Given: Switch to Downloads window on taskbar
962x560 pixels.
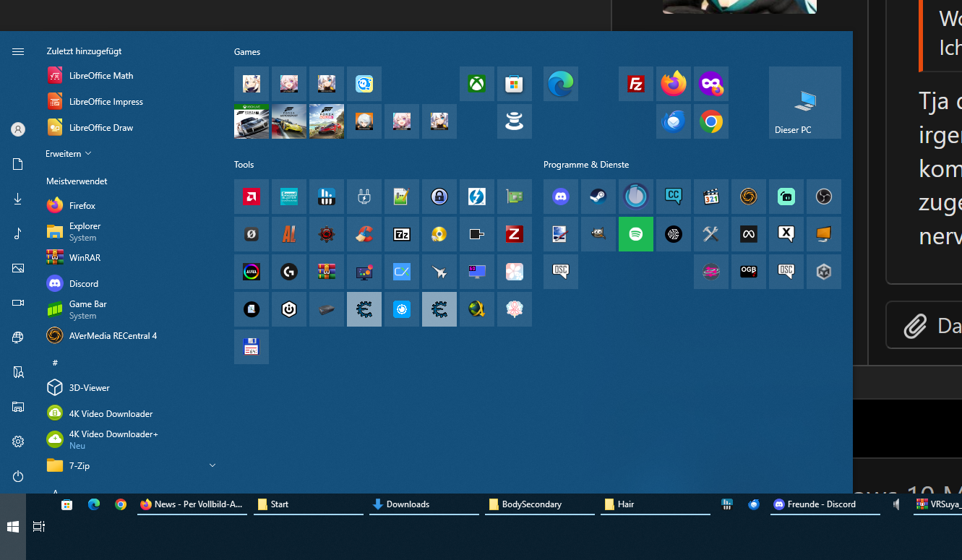Looking at the screenshot, I should click(424, 504).
